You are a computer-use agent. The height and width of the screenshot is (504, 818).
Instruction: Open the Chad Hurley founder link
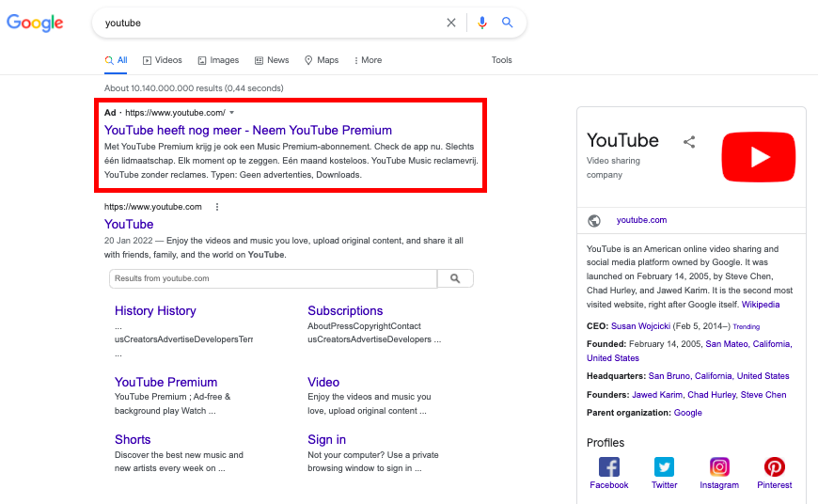pos(712,395)
